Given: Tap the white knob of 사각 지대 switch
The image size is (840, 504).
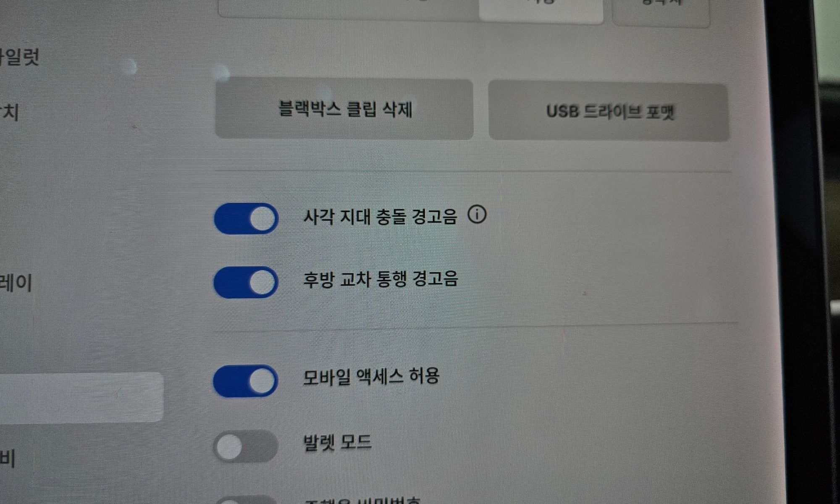Looking at the screenshot, I should click(x=262, y=218).
